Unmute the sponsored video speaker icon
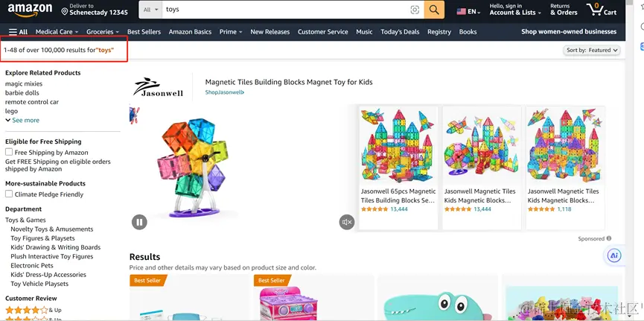Image resolution: width=644 pixels, height=321 pixels. point(346,222)
